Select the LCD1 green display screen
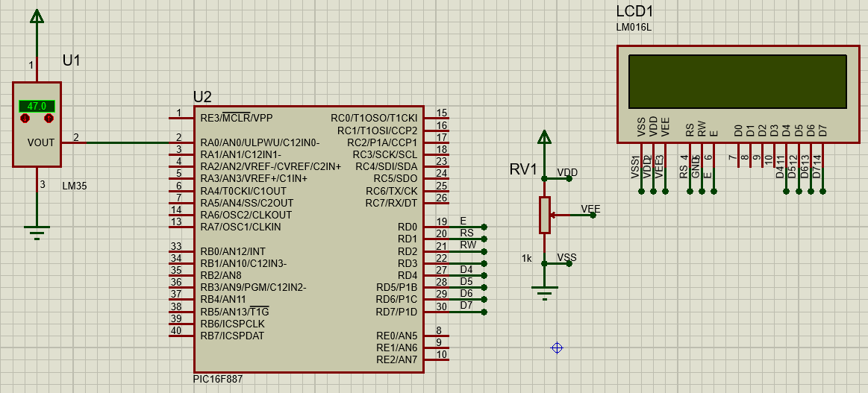 [737, 81]
